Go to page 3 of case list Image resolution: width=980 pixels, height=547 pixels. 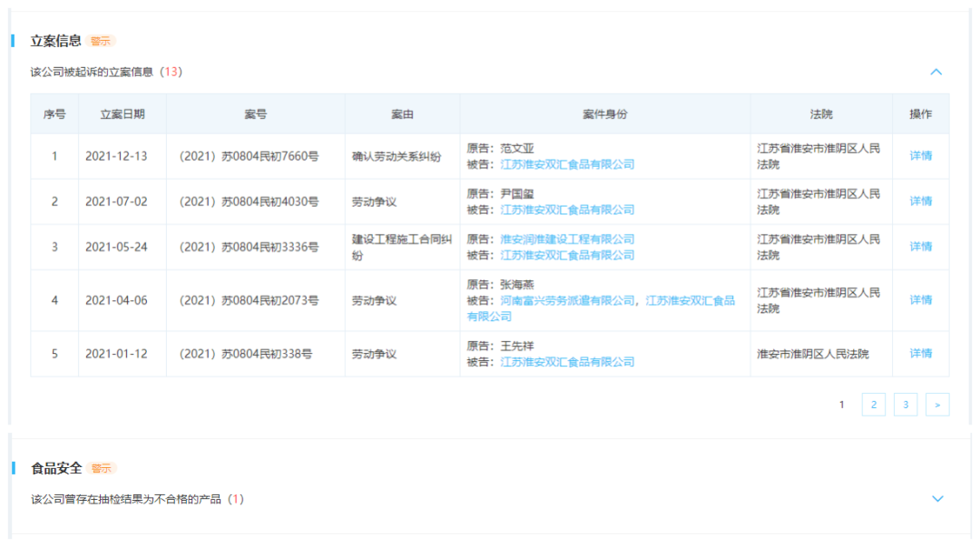click(905, 405)
